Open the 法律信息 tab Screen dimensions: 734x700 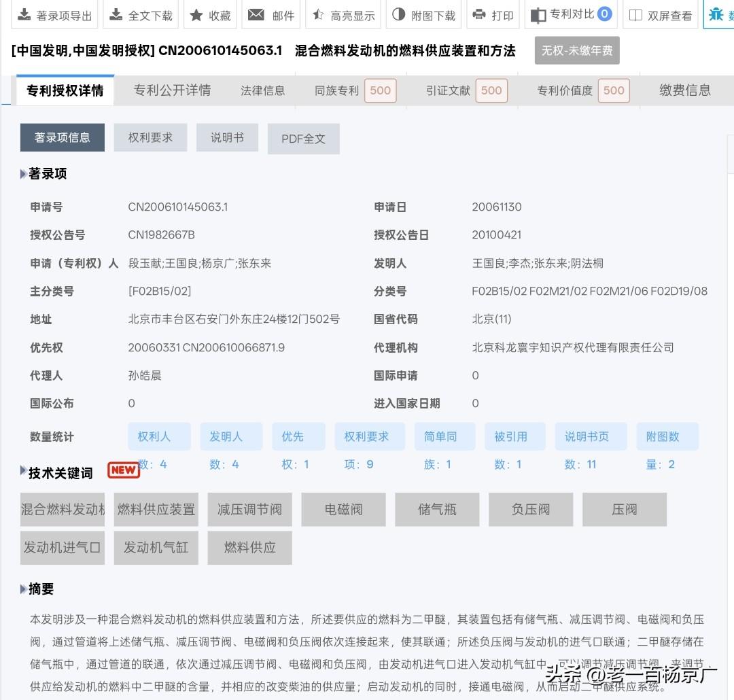click(262, 89)
